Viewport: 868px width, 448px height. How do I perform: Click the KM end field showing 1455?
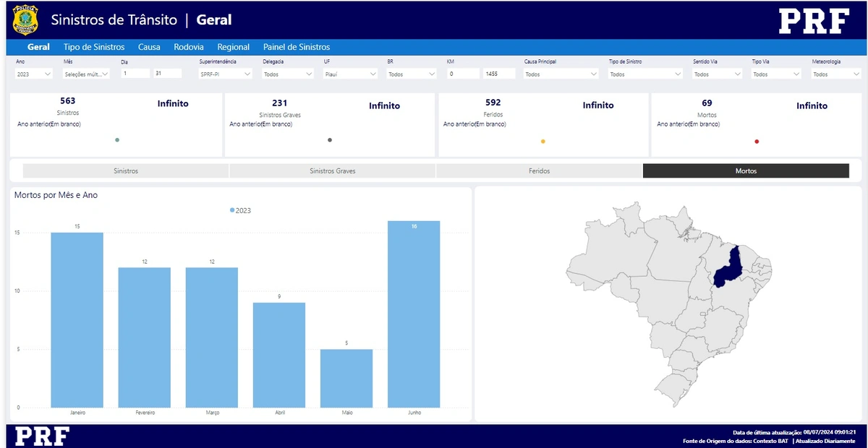pyautogui.click(x=499, y=74)
